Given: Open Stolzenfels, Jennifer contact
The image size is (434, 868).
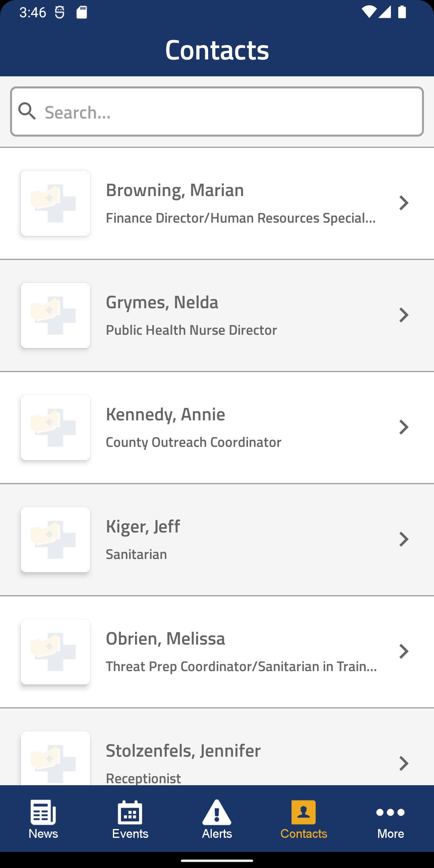Looking at the screenshot, I should pyautogui.click(x=217, y=747).
